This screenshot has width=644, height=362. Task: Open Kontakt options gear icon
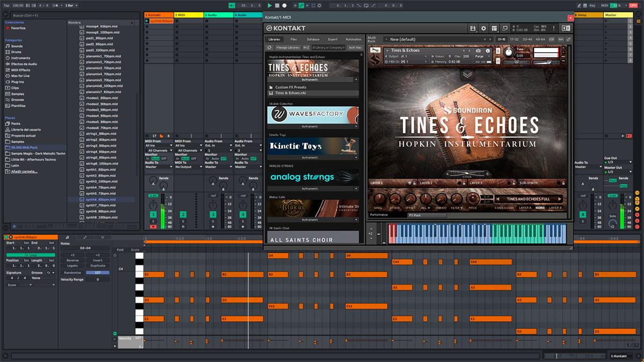pos(484,28)
